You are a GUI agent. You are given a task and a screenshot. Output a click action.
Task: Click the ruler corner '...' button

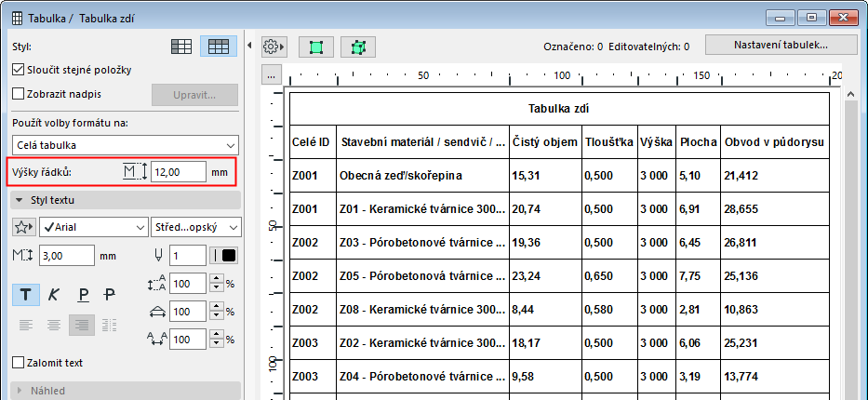272,75
